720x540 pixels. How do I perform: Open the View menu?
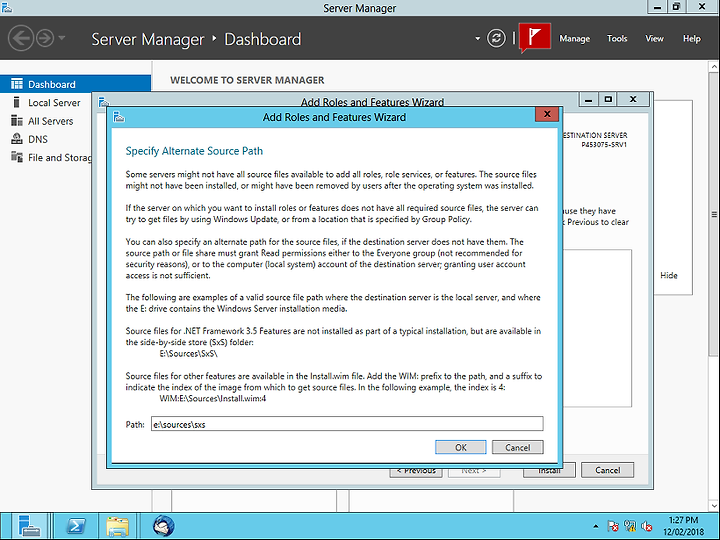point(654,39)
